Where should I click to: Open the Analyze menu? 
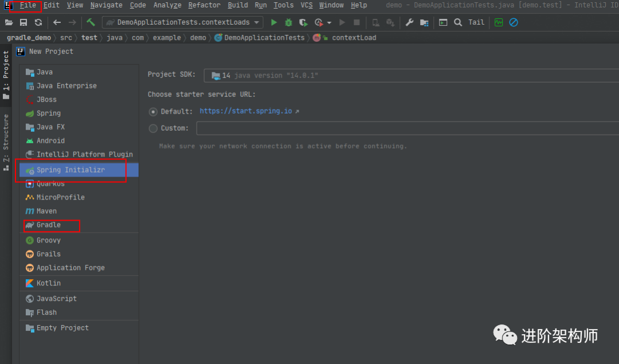167,5
